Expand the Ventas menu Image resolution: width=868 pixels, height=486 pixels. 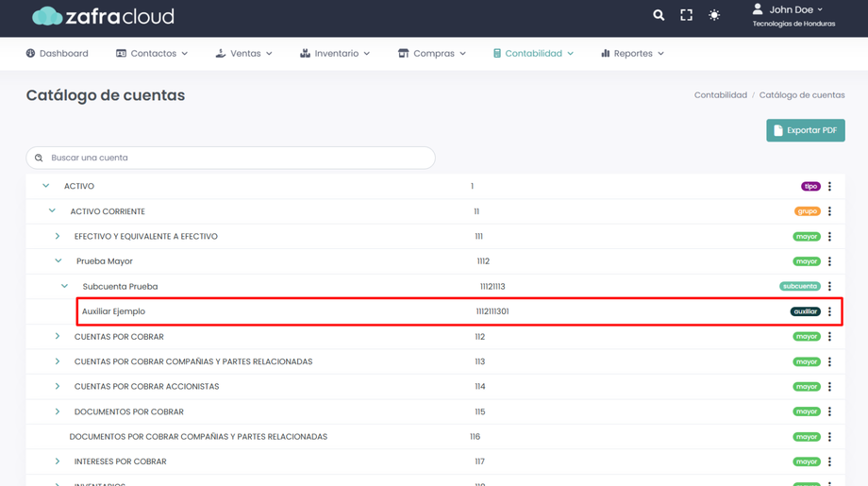point(243,54)
